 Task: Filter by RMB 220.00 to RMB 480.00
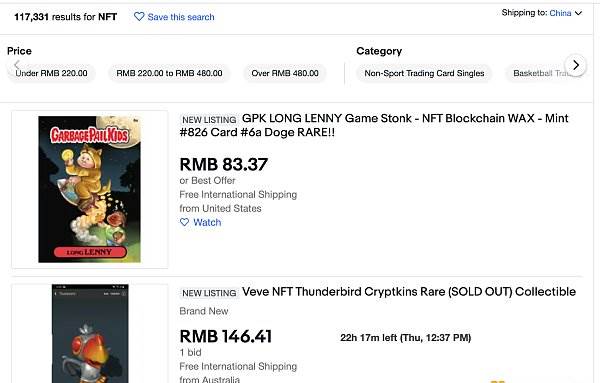tap(169, 73)
